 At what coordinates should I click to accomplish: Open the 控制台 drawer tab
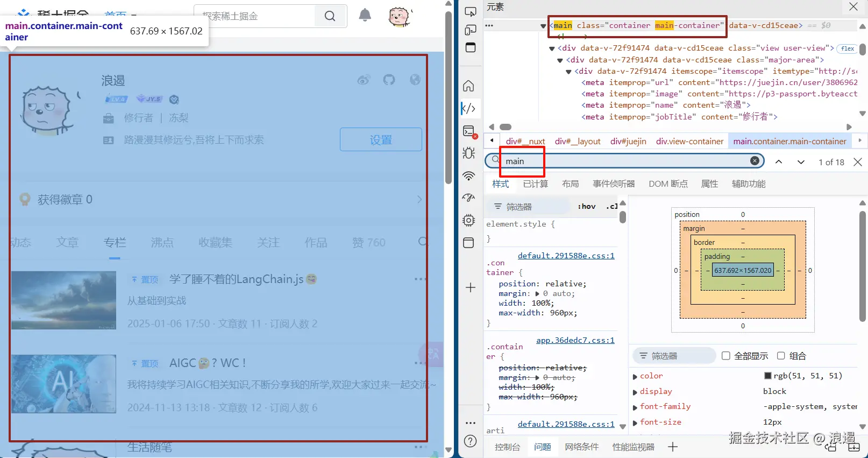(508, 447)
